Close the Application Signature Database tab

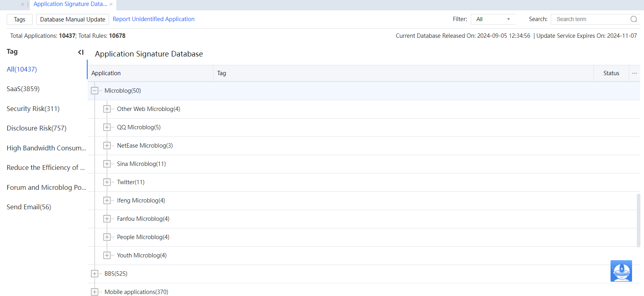111,4
